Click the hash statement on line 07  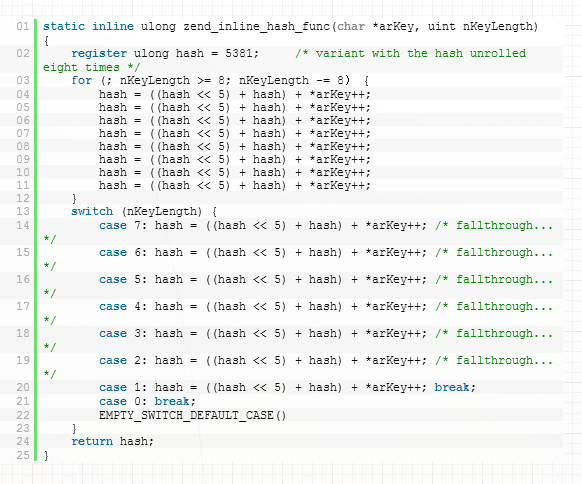tap(235, 133)
